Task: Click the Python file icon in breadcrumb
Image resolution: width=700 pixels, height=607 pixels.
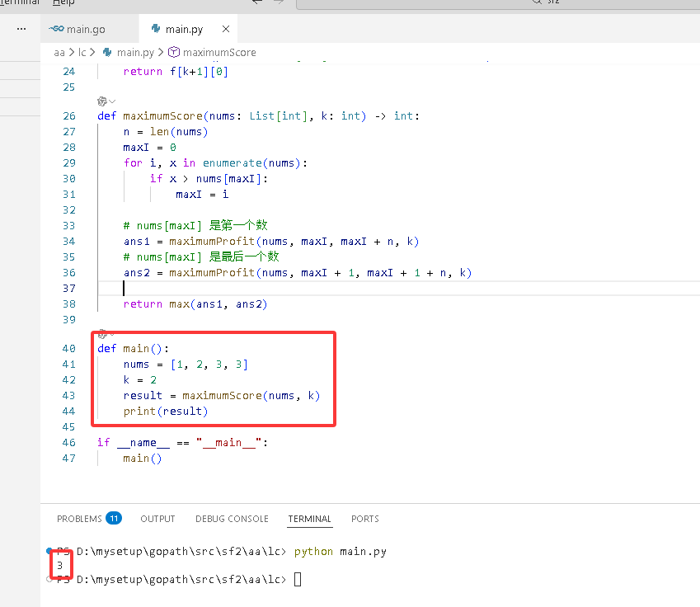Action: 107,53
